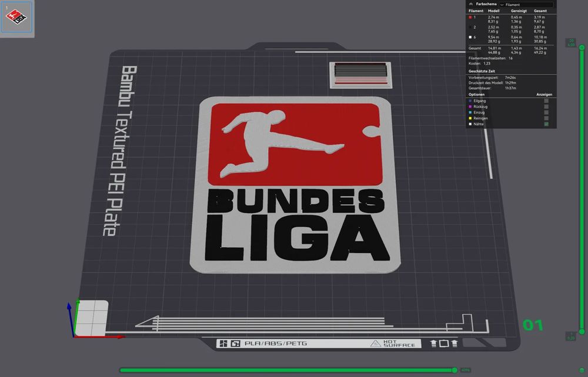Enable the Einzug display checkbox
The image size is (588, 377).
[546, 112]
